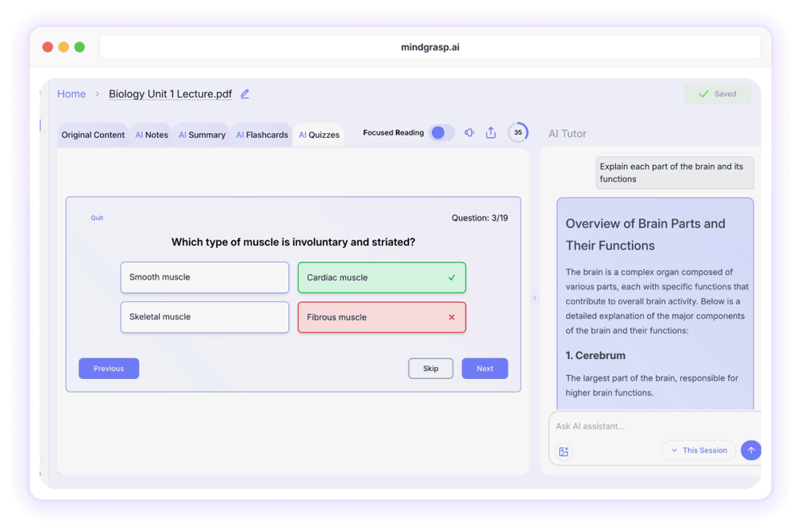Click the red close window dot
The image size is (801, 532).
pos(47,47)
